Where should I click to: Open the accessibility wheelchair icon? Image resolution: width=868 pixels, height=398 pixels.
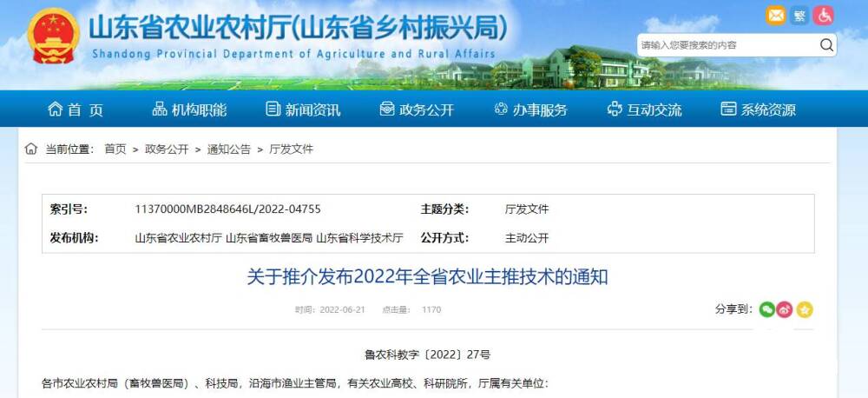(825, 15)
